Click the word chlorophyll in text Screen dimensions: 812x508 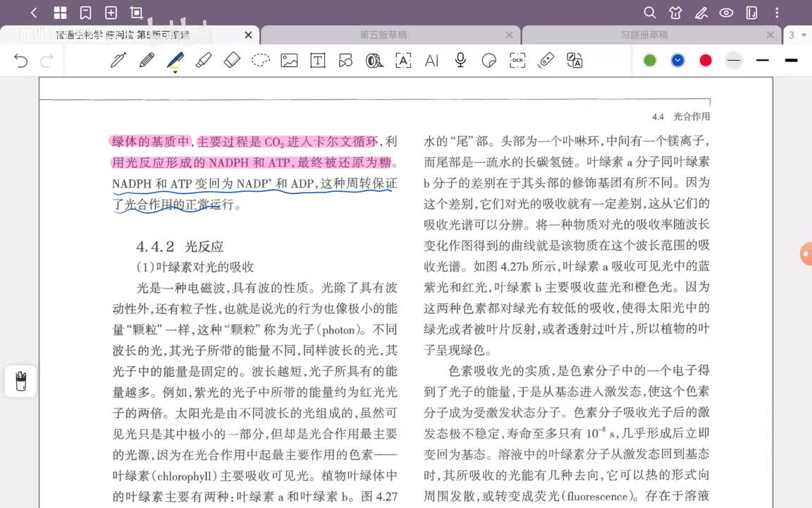tap(185, 476)
